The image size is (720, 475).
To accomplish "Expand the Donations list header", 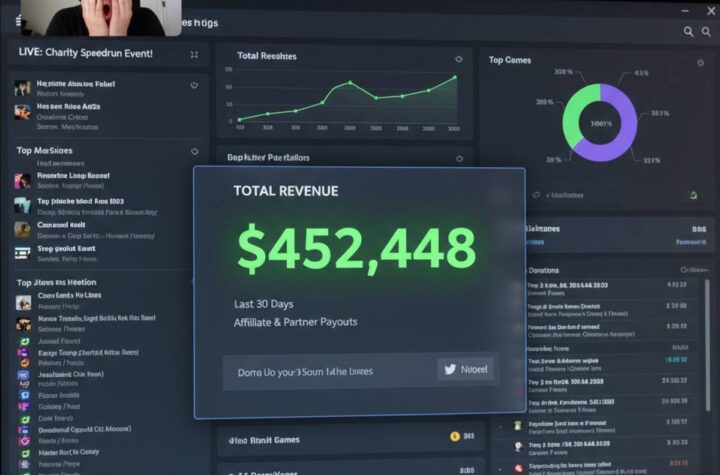I will pos(545,270).
